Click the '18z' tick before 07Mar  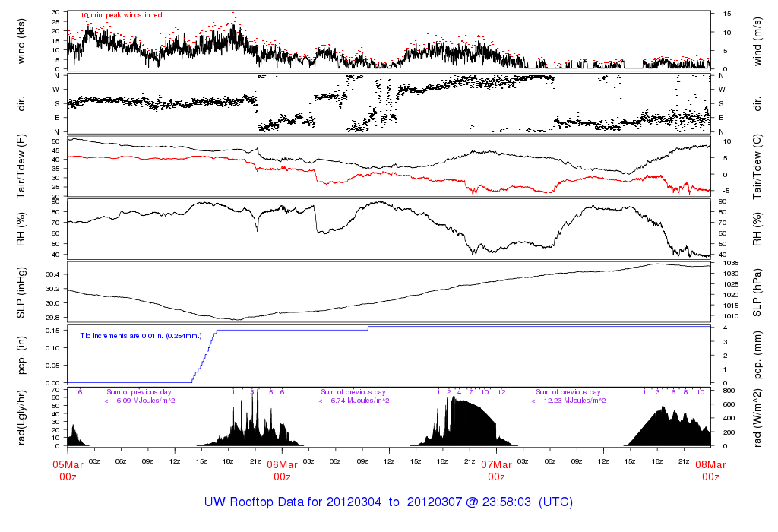pos(442,461)
